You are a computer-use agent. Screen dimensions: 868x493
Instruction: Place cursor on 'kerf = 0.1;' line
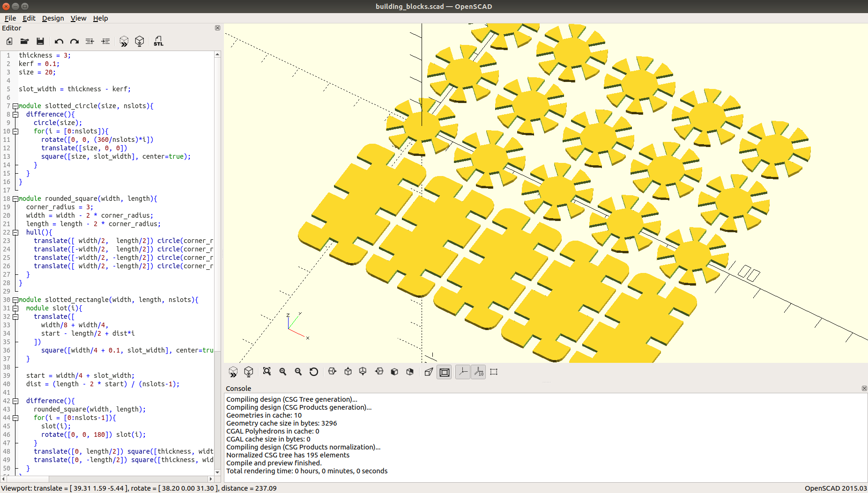click(x=39, y=64)
